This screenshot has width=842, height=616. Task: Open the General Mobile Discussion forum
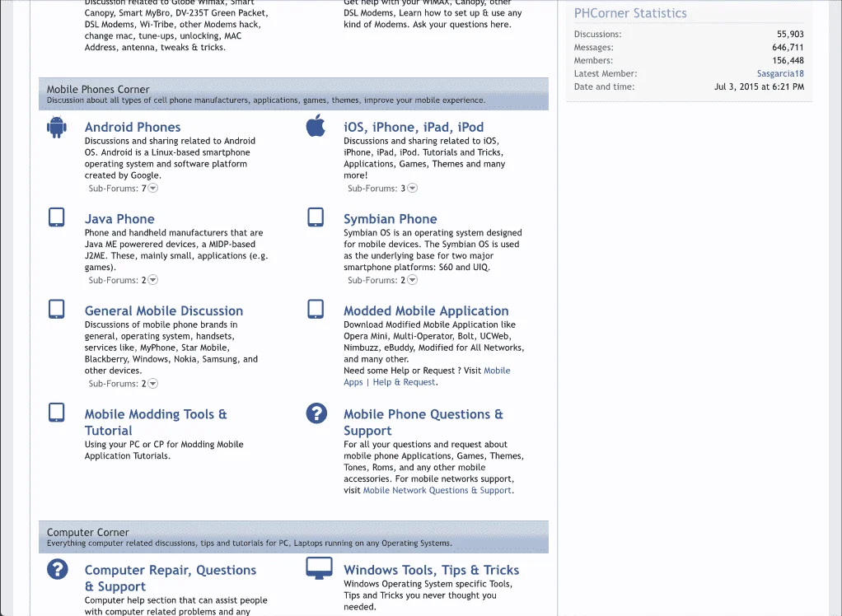coord(164,310)
